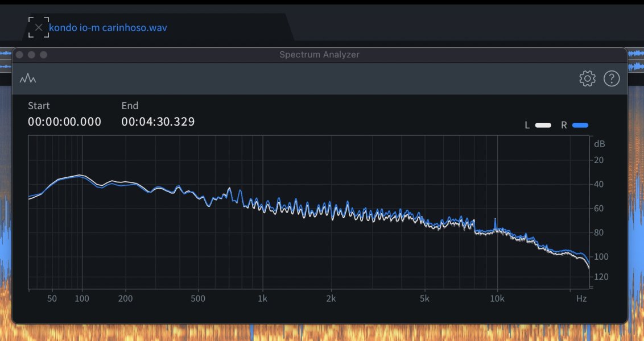Open the help question mark icon
This screenshot has width=644, height=341.
611,79
